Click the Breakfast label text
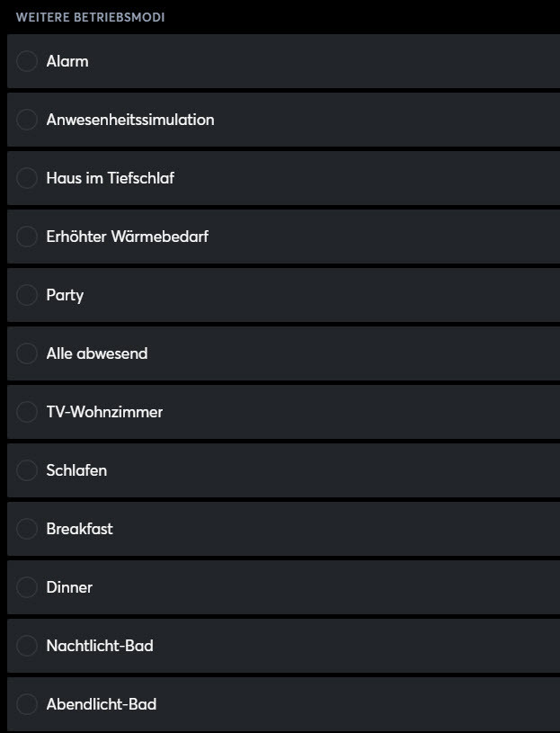The height and width of the screenshot is (733, 560). 79,529
